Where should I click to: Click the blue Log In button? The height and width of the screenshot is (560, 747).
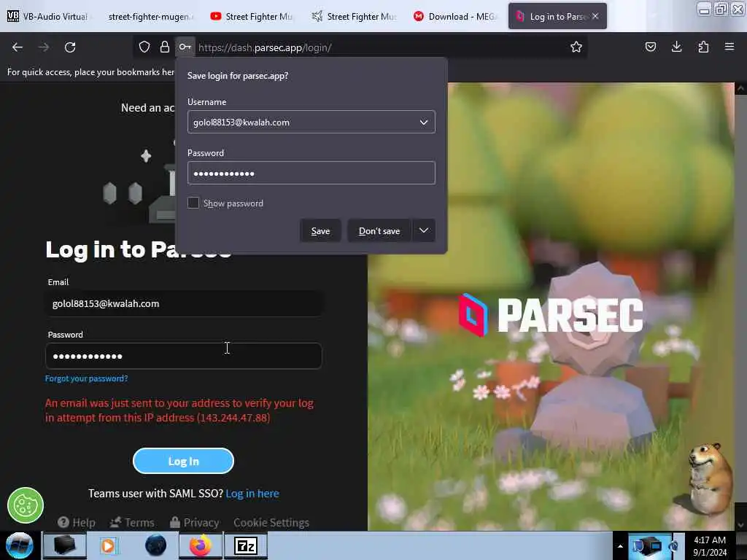(183, 461)
